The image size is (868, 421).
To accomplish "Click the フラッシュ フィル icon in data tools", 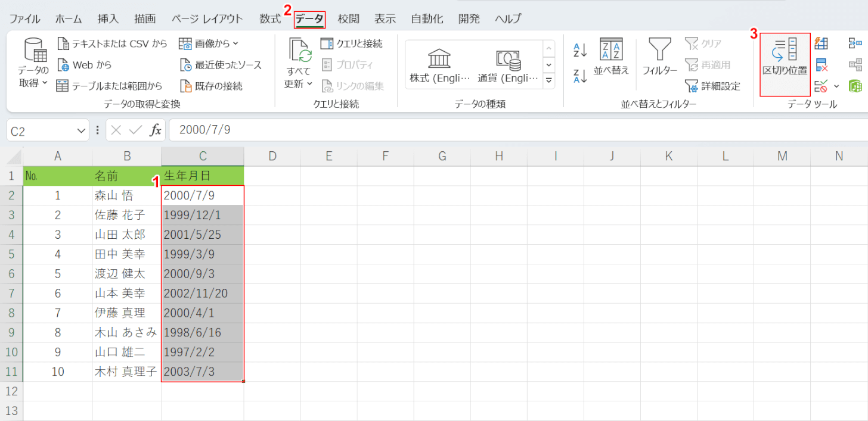I will (x=821, y=43).
